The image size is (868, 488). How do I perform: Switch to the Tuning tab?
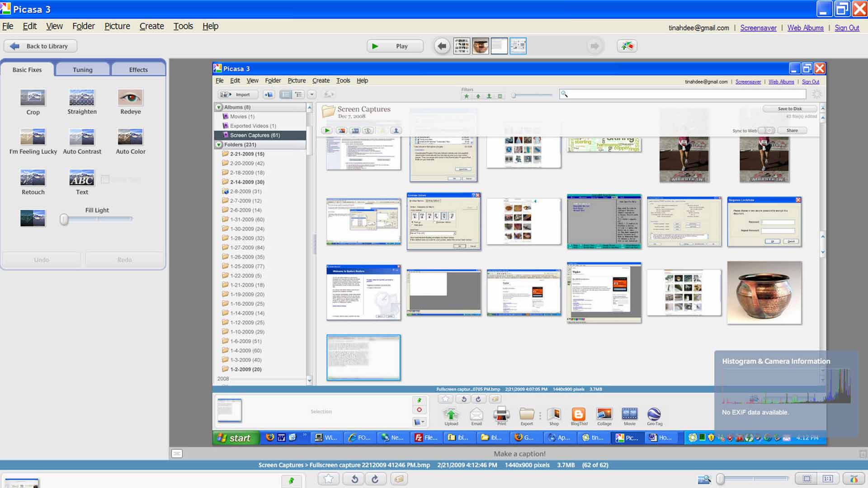(x=82, y=70)
